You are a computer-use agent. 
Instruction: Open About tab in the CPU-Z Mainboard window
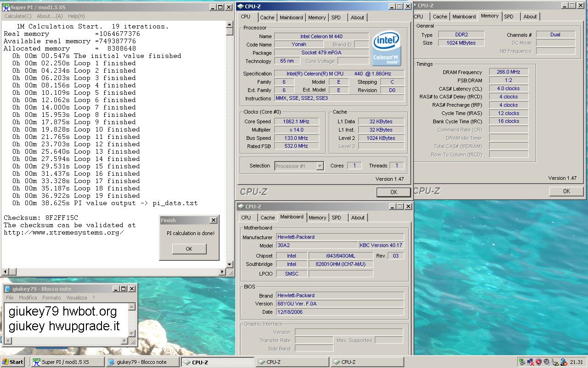[358, 218]
